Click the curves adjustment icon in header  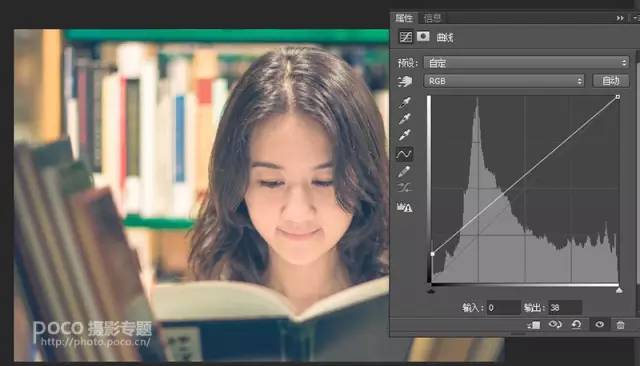(406, 37)
